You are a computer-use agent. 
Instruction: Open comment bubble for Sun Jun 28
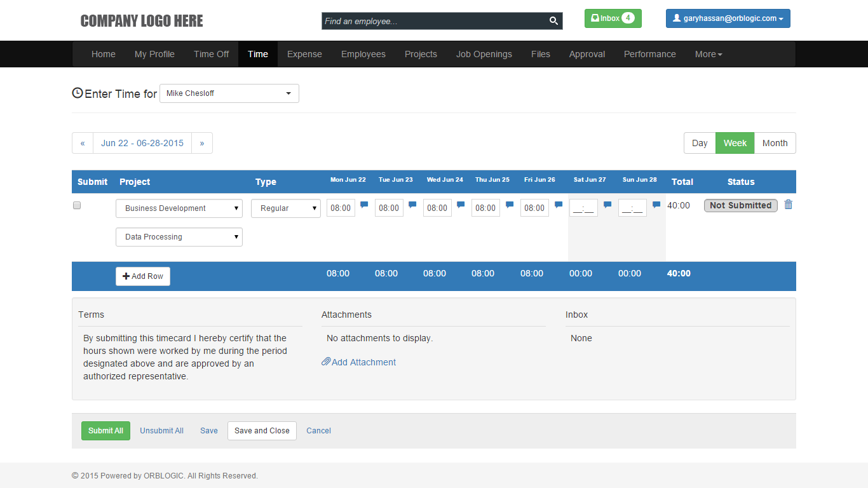(x=656, y=205)
